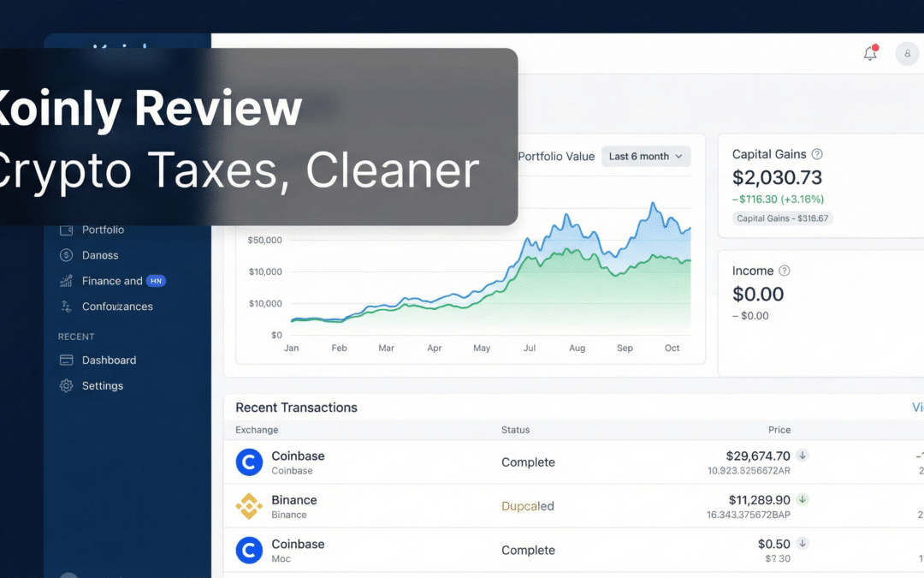Click the Danoss dollar icon
The image size is (924, 578).
66,255
